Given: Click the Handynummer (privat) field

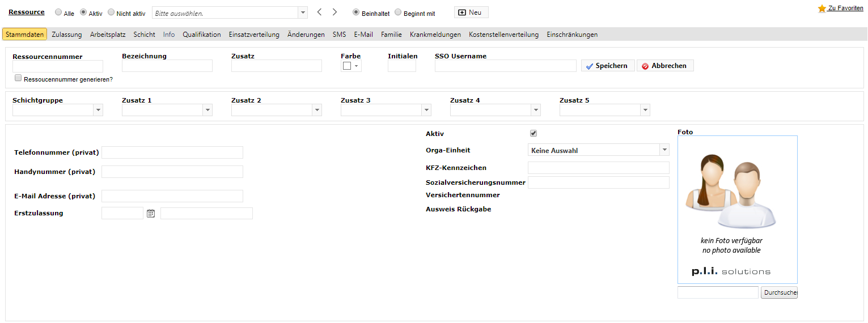Looking at the screenshot, I should point(172,172).
